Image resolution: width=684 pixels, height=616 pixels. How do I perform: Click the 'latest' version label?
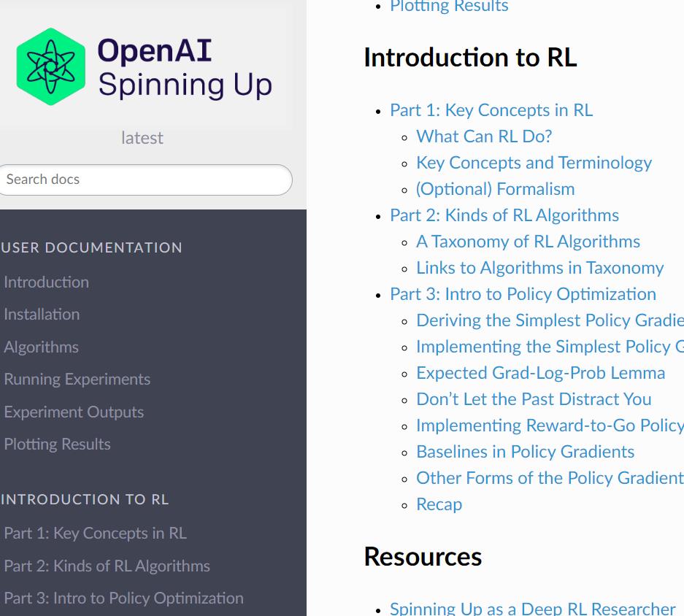coord(142,138)
